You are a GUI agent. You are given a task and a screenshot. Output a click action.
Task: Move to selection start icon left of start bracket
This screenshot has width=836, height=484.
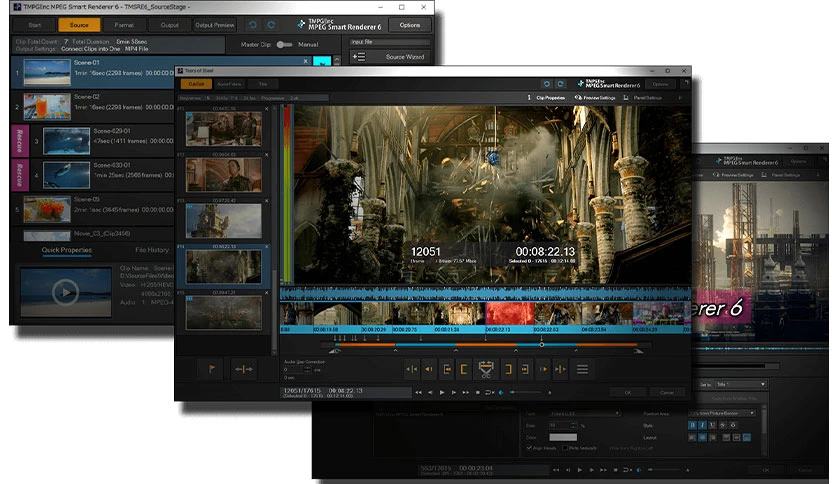point(447,369)
